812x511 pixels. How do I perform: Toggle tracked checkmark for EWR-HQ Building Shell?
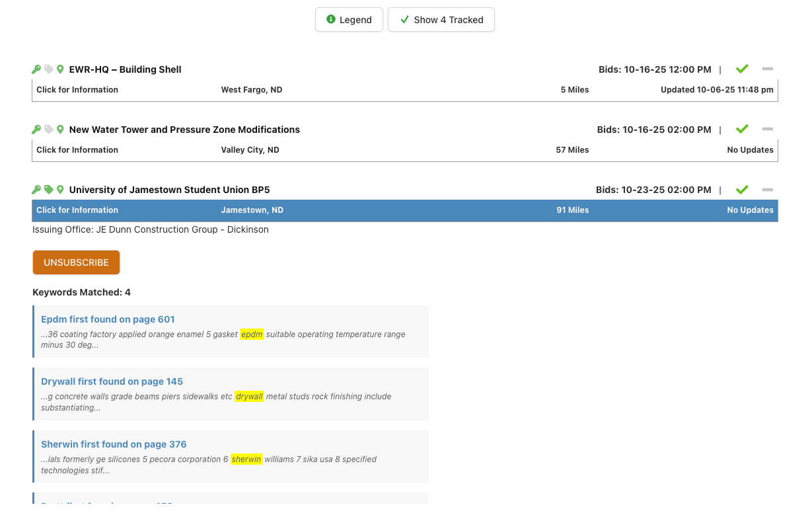(x=742, y=69)
